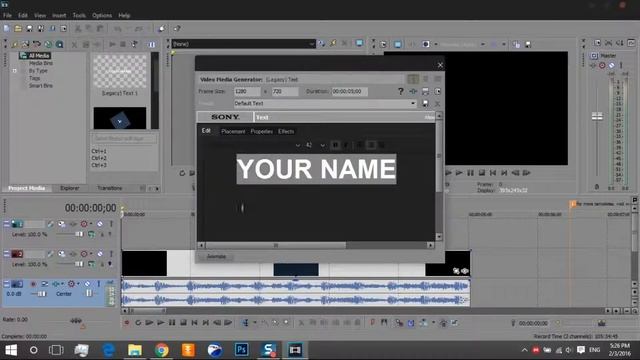Viewport: 640px width, 360px height.
Task: Open project properties from main toolbar
Action: (x=64, y=29)
